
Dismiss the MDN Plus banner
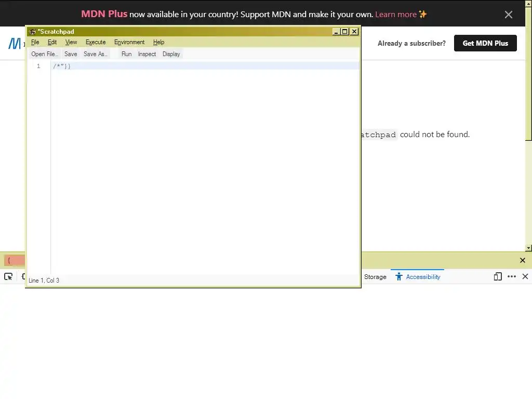(508, 15)
